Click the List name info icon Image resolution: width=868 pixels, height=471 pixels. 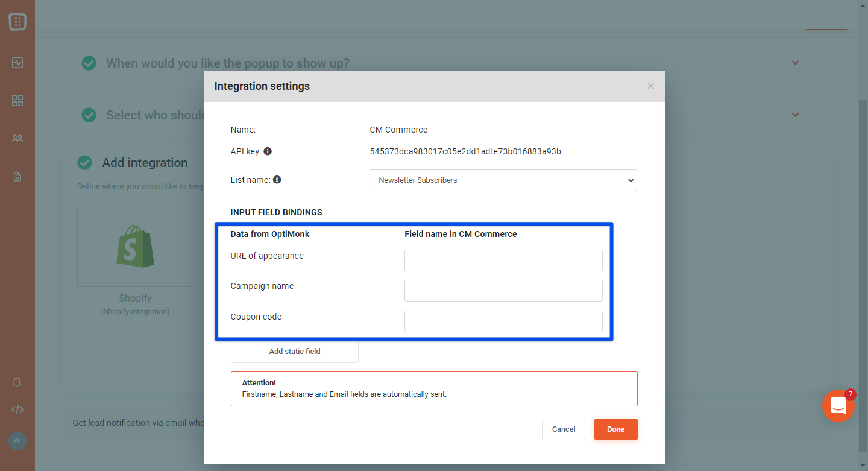(277, 180)
